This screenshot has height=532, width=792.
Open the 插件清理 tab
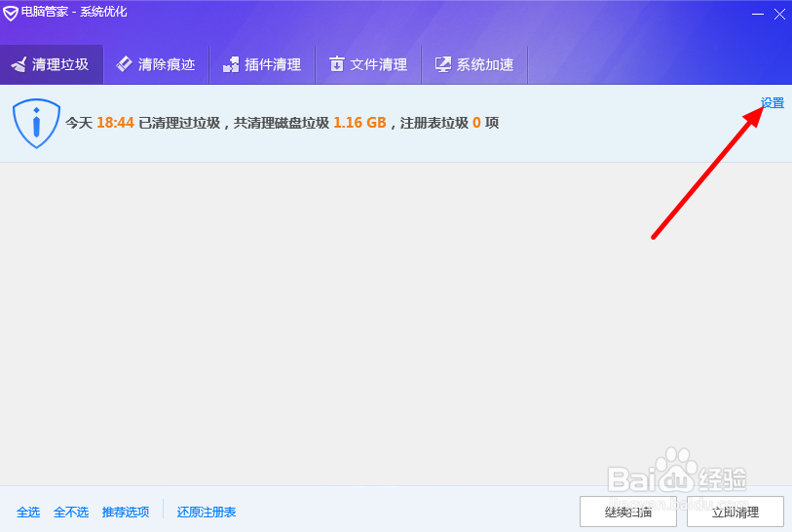pyautogui.click(x=263, y=64)
